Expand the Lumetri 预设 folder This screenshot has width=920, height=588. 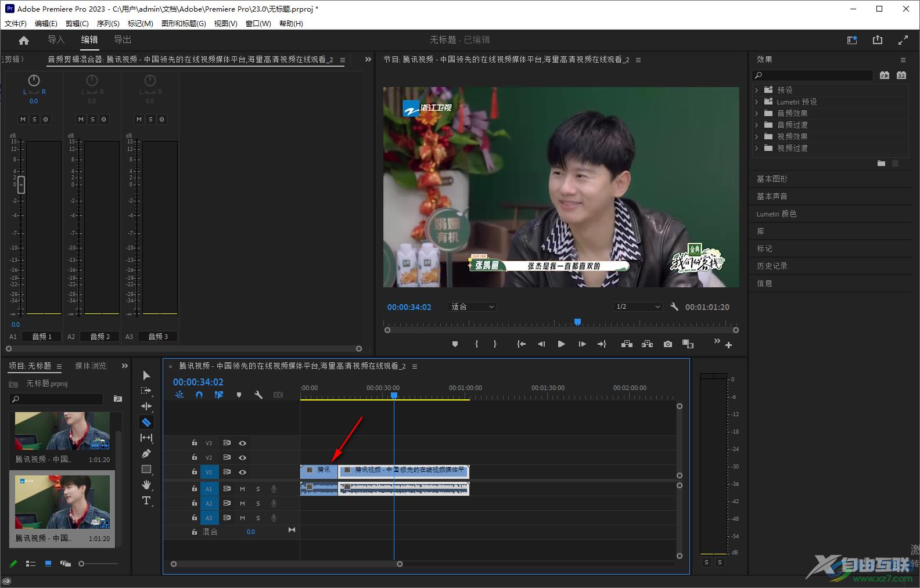tap(756, 102)
